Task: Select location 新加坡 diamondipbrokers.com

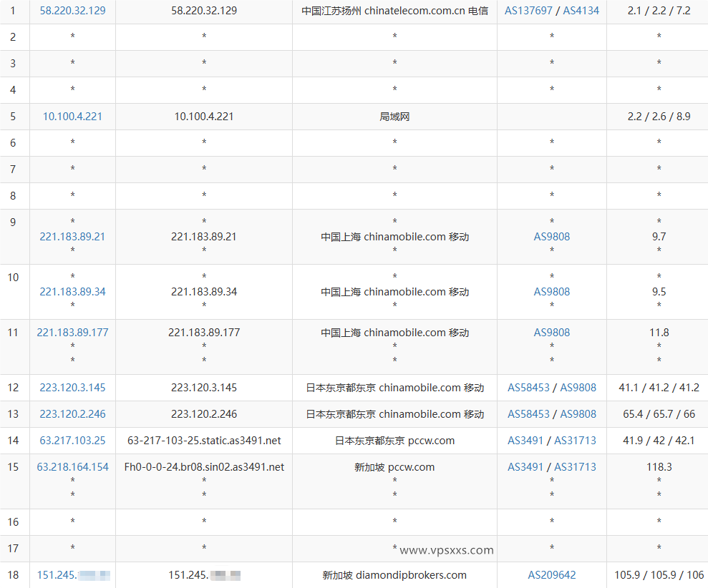Action: (394, 575)
